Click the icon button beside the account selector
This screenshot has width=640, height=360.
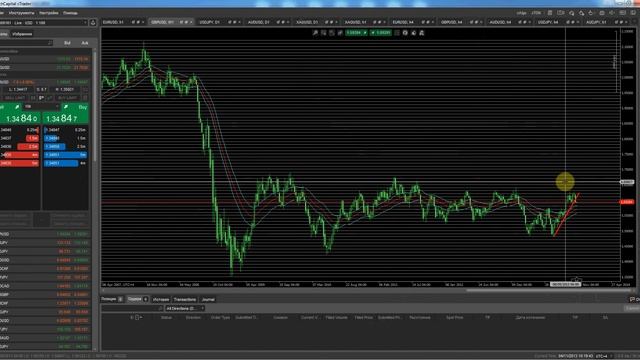[x=93, y=22]
